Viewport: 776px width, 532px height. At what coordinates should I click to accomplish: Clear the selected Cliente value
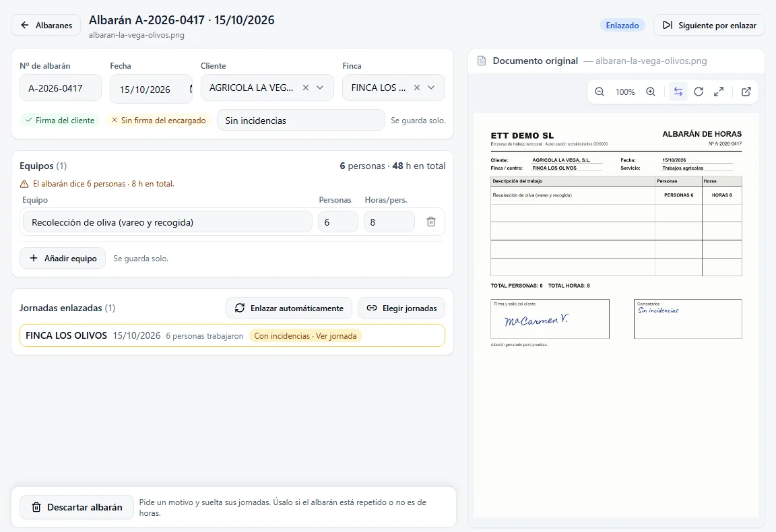(x=306, y=88)
